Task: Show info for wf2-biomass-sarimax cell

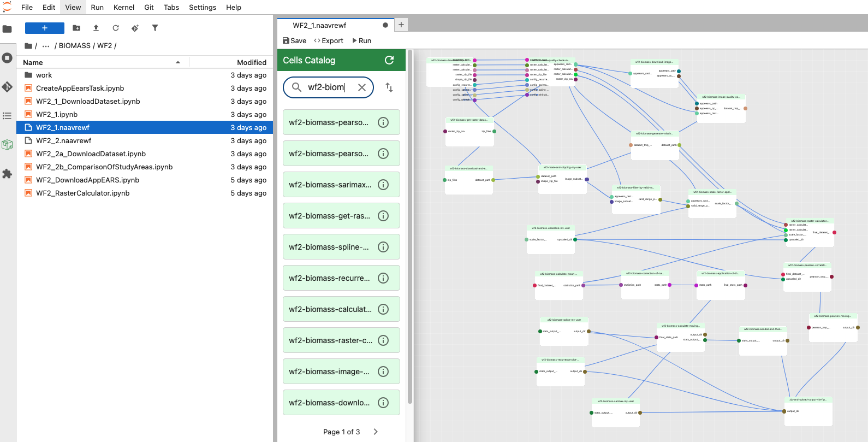Action: pos(383,185)
